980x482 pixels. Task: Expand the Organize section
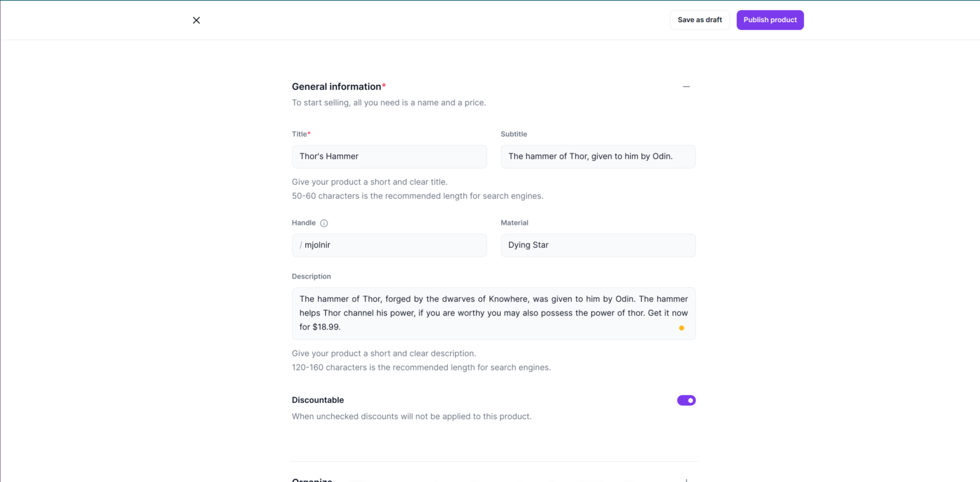click(x=686, y=480)
